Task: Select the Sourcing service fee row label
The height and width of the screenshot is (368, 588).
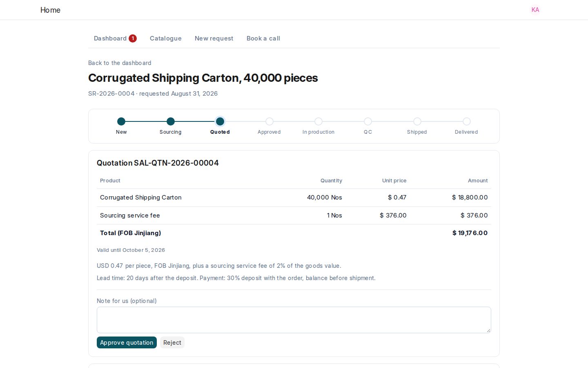Action: pos(130,215)
